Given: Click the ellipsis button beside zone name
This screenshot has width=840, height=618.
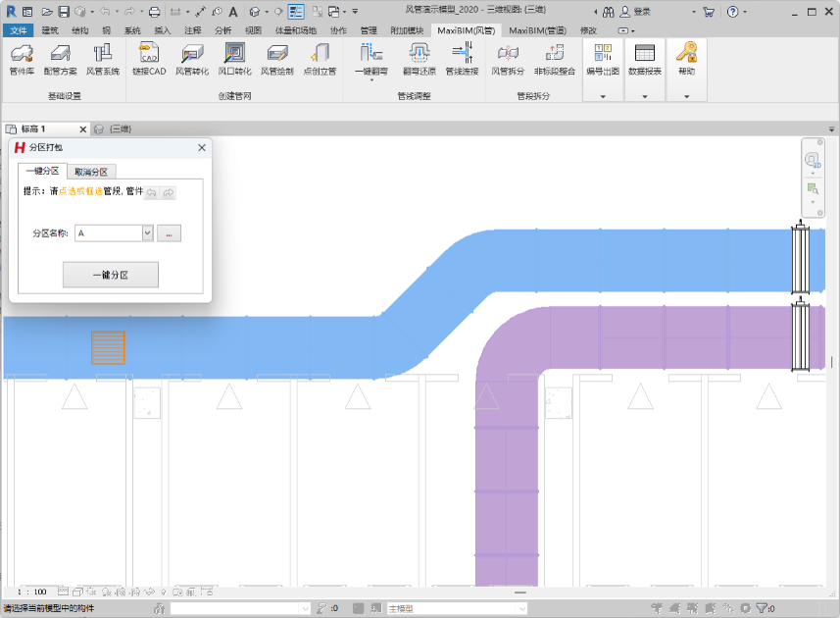Looking at the screenshot, I should click(x=169, y=233).
